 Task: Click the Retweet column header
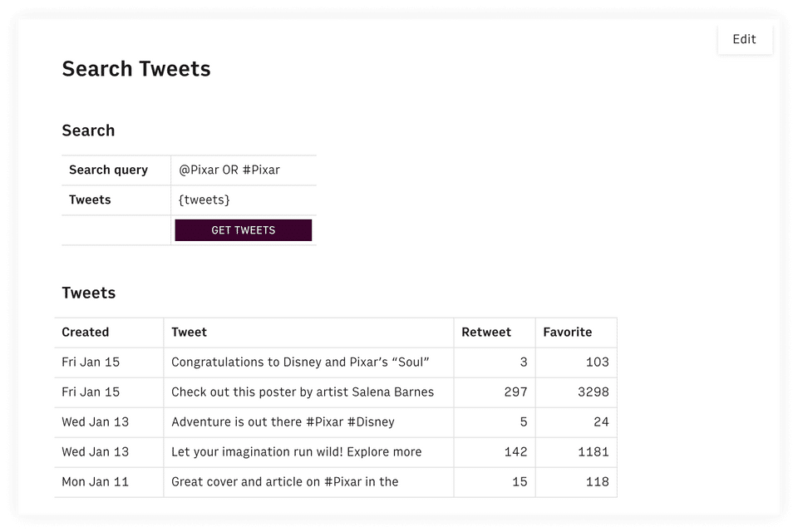tap(486, 332)
